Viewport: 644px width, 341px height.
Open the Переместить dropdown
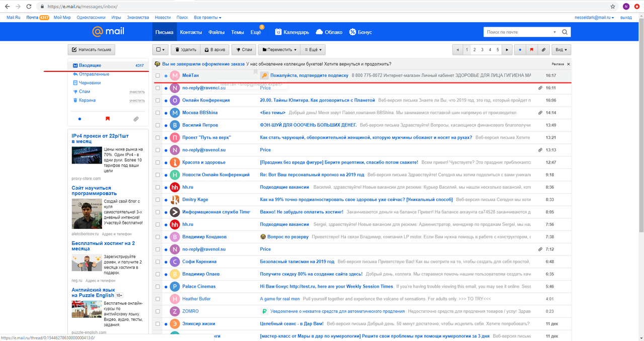click(x=279, y=50)
